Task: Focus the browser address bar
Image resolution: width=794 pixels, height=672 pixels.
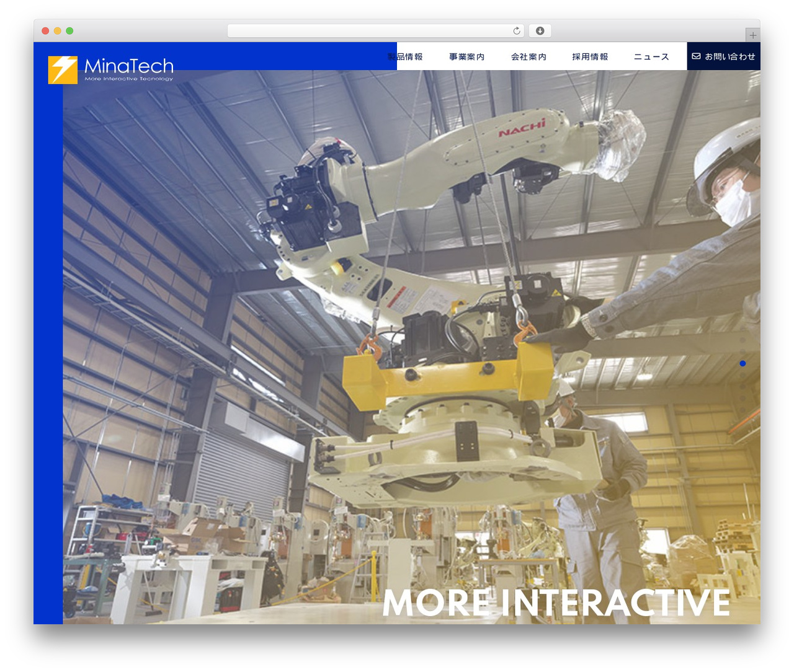Action: (x=376, y=31)
